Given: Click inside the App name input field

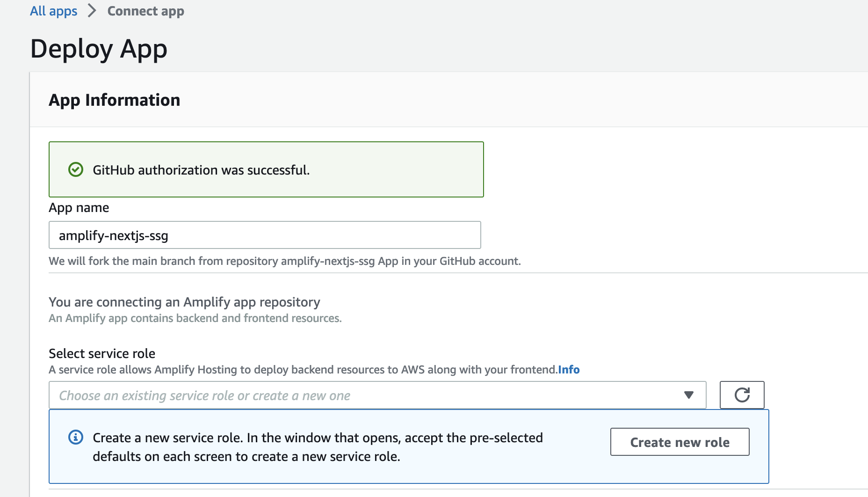Looking at the screenshot, I should (x=264, y=235).
